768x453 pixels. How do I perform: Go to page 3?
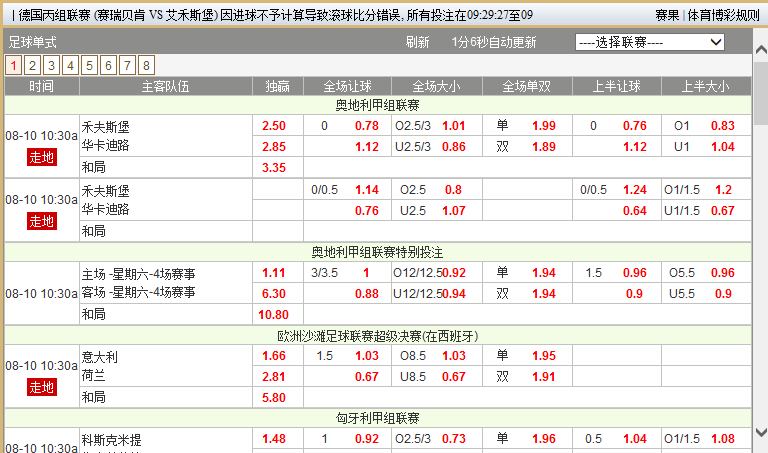coord(51,65)
